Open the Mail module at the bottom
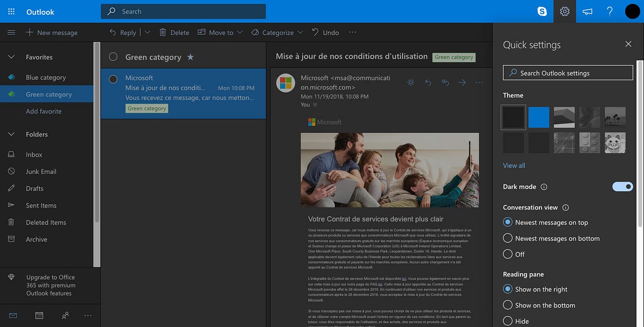The height and width of the screenshot is (327, 644). tap(13, 315)
